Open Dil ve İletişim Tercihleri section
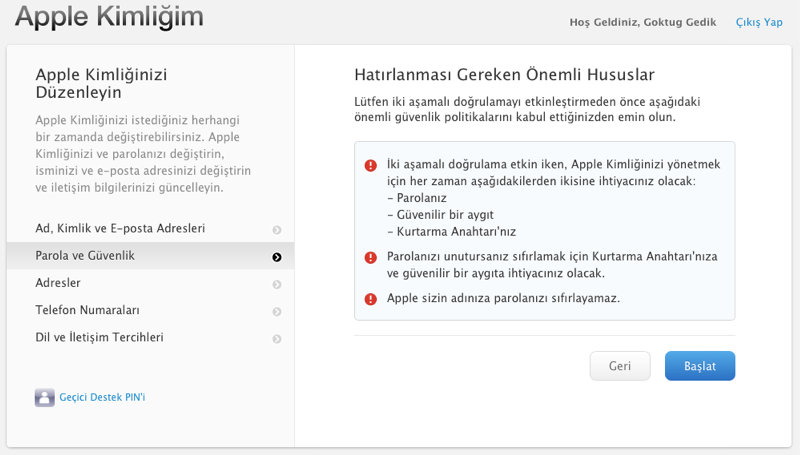The height and width of the screenshot is (455, 800). point(99,337)
